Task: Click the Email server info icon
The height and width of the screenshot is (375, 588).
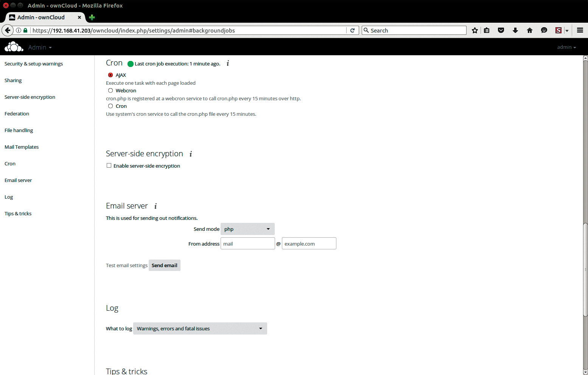Action: click(x=155, y=206)
